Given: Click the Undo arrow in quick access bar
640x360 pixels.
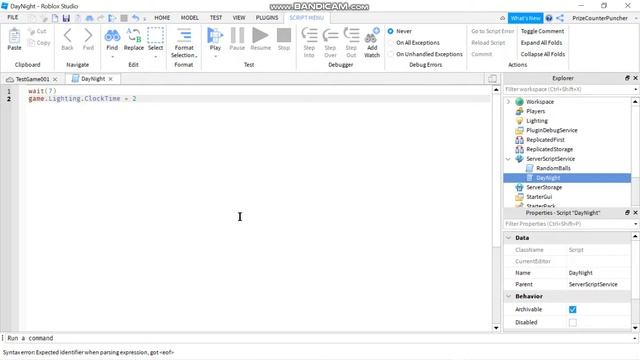Looking at the screenshot, I should pos(136,18).
